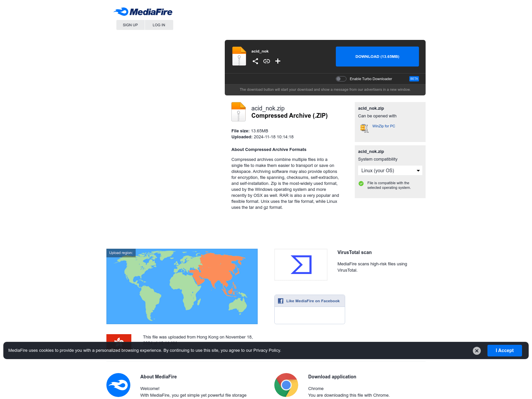This screenshot has height=399, width=532.
Task: Open the LOG IN page
Action: pos(159,25)
